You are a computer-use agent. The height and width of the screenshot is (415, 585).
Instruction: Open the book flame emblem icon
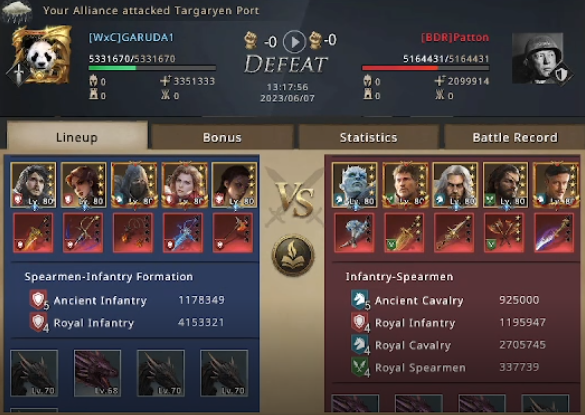point(293,255)
